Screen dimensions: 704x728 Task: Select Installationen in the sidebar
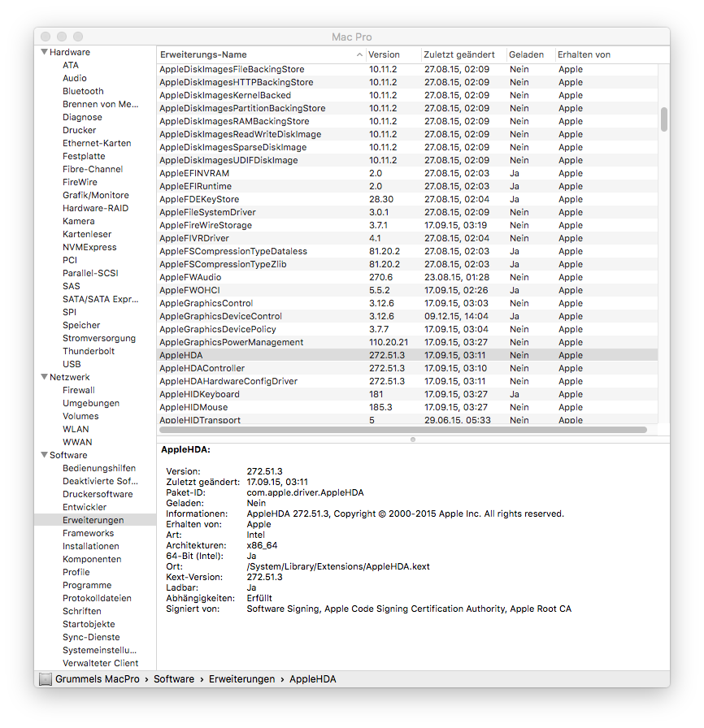click(90, 546)
